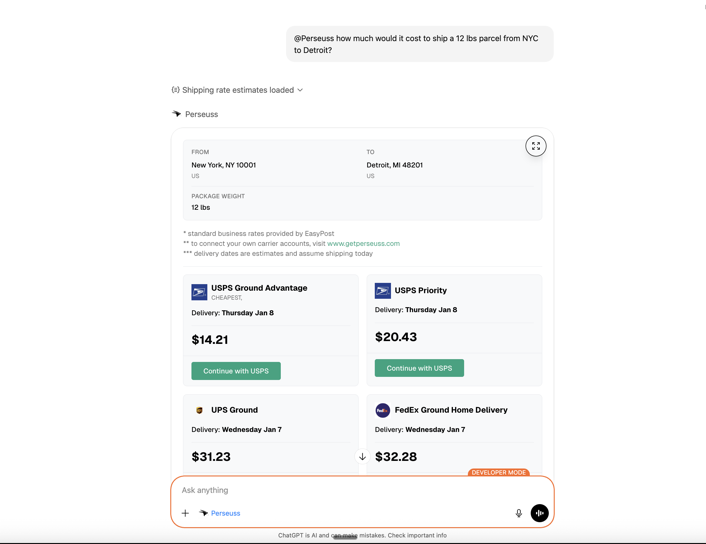This screenshot has width=706, height=544.
Task: Expand the shipping widget to fullscreen
Action: click(536, 146)
